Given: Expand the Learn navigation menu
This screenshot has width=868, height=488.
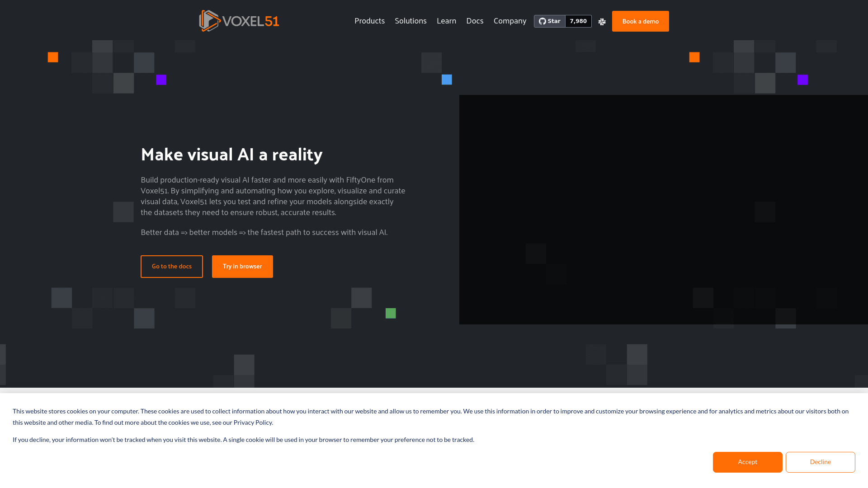Looking at the screenshot, I should point(446,21).
